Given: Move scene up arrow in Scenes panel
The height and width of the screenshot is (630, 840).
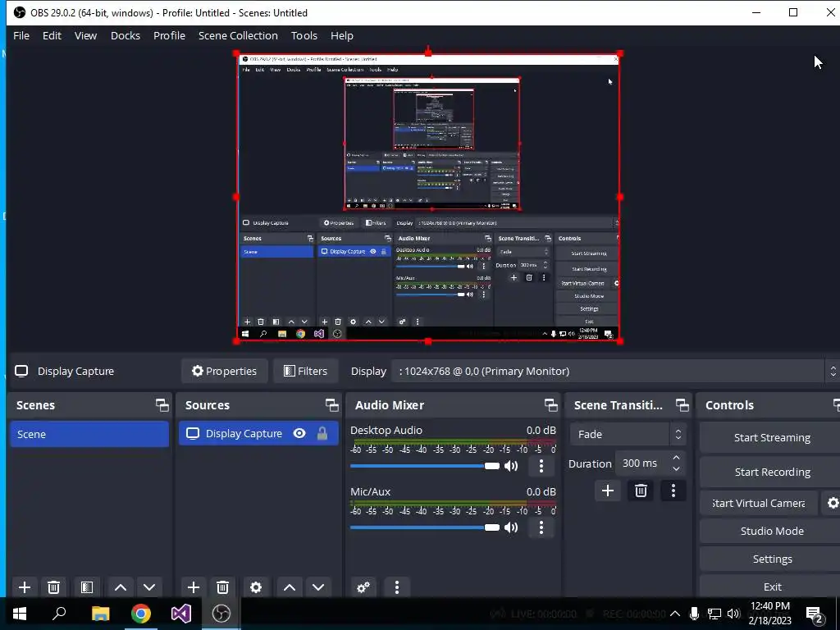Looking at the screenshot, I should pos(121,587).
